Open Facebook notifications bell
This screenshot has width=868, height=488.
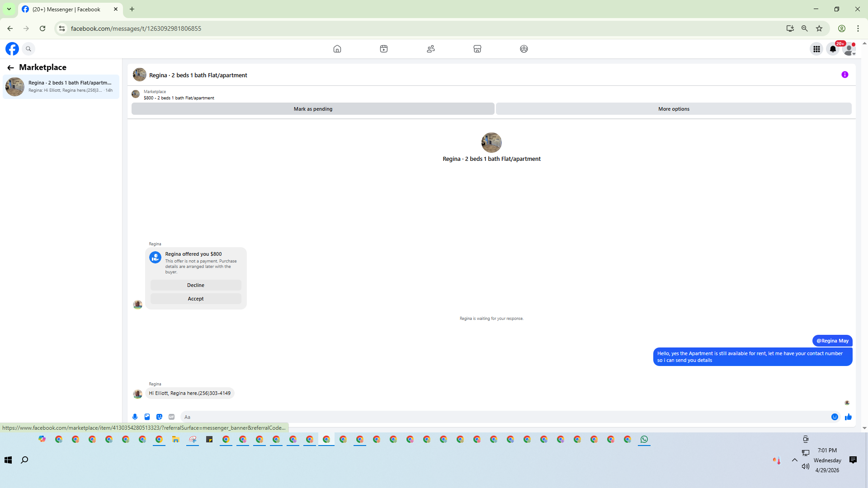pos(833,49)
